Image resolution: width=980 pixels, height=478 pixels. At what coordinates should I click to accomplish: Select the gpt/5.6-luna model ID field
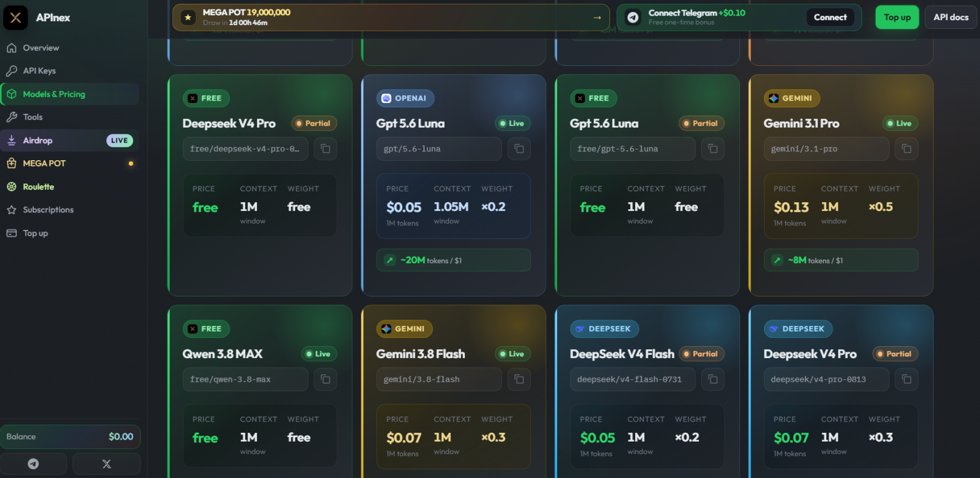click(x=439, y=149)
